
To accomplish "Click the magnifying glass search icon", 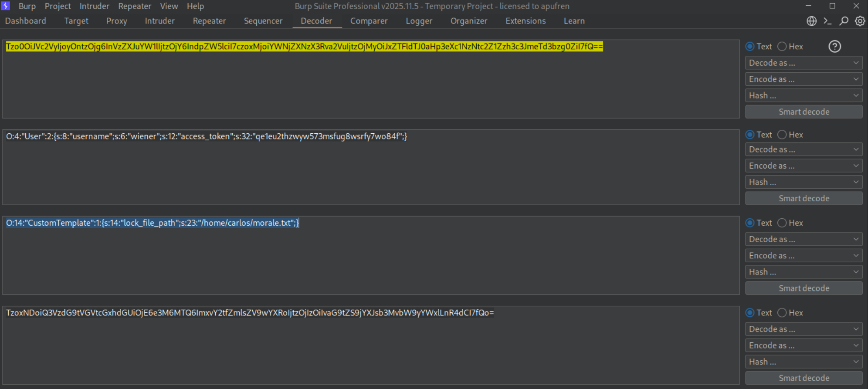I will [x=844, y=21].
